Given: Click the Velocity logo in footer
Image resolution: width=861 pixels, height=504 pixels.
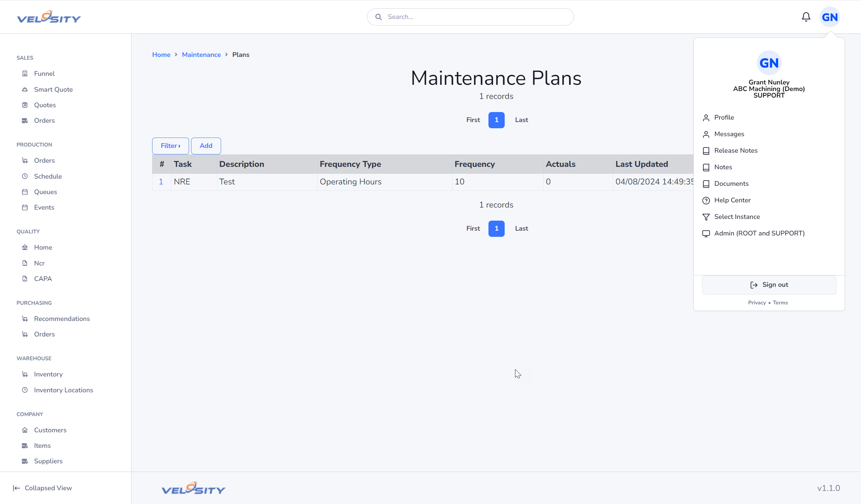Looking at the screenshot, I should pyautogui.click(x=193, y=488).
